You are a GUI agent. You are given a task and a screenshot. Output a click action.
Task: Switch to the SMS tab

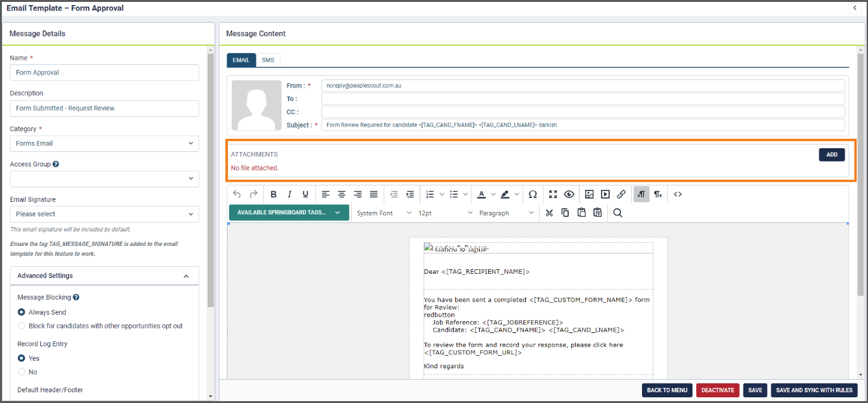click(268, 60)
